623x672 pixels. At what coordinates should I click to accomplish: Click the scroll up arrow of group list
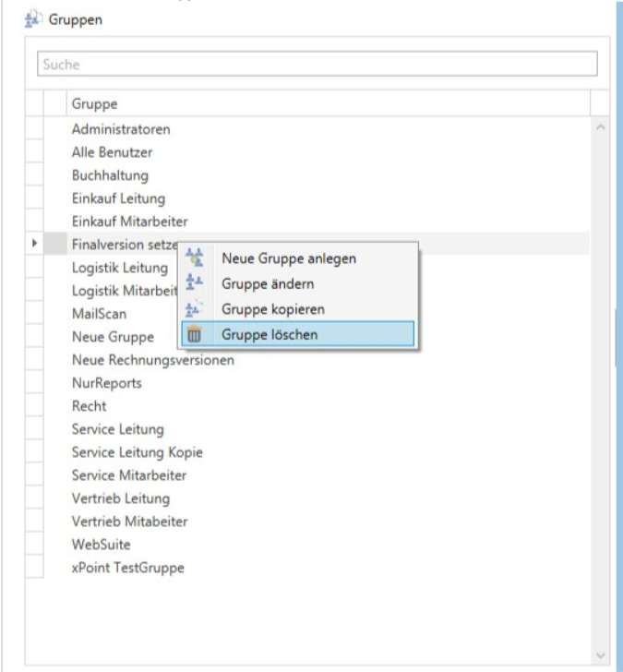click(x=601, y=127)
